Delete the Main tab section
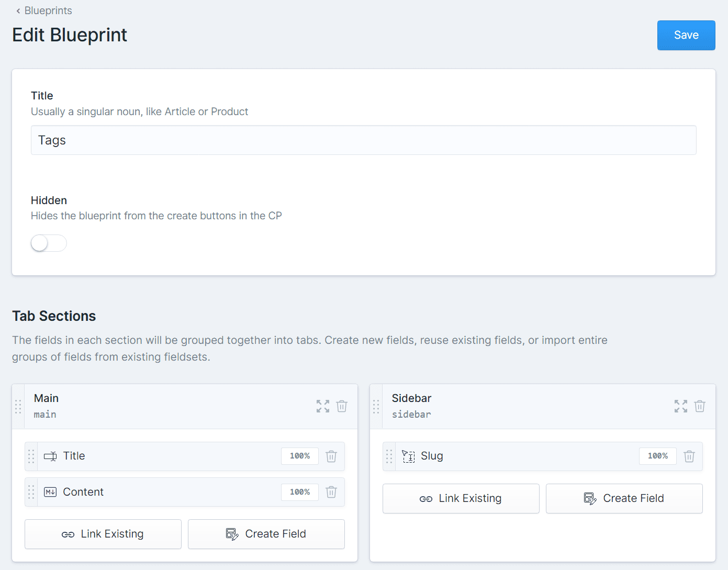 click(x=342, y=406)
